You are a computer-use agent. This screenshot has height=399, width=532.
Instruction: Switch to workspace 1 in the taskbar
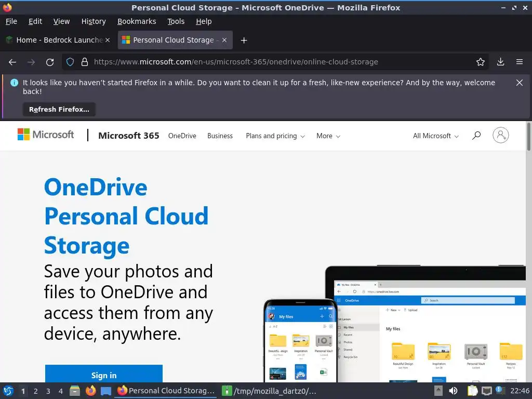pos(23,391)
